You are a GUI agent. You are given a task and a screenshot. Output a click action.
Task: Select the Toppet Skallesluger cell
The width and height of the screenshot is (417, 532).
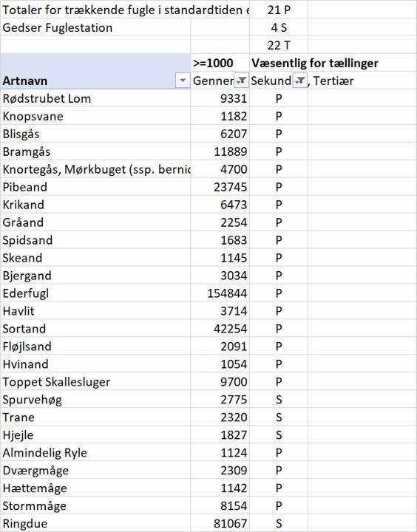(96, 382)
